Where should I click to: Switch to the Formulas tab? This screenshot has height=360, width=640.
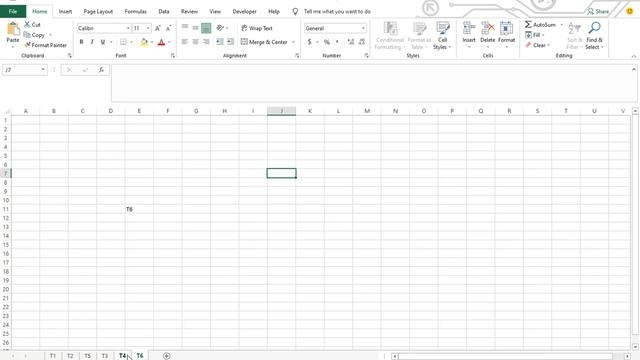(x=136, y=11)
